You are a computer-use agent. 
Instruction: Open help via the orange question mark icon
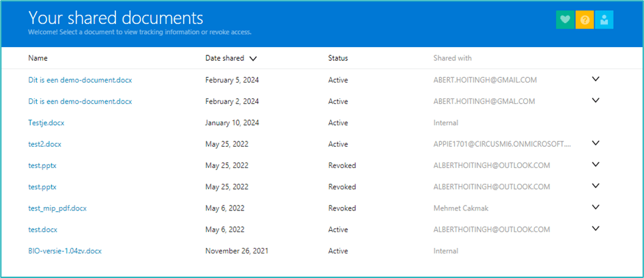click(x=584, y=20)
